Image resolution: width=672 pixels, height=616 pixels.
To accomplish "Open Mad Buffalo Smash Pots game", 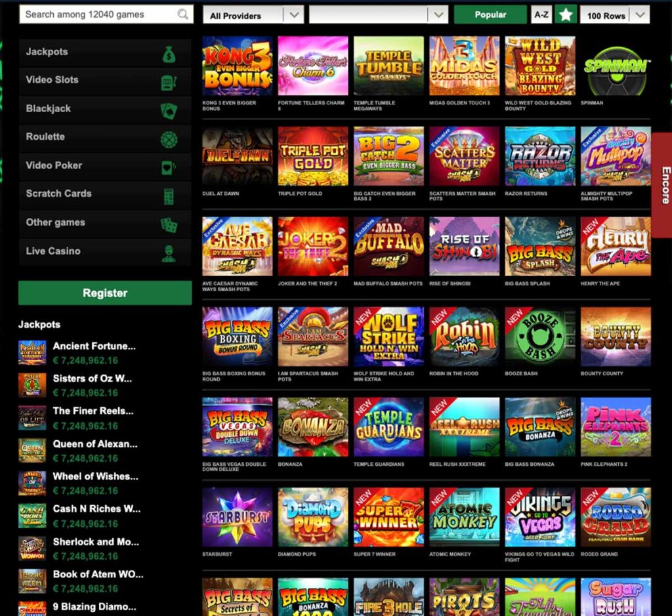I will [388, 246].
